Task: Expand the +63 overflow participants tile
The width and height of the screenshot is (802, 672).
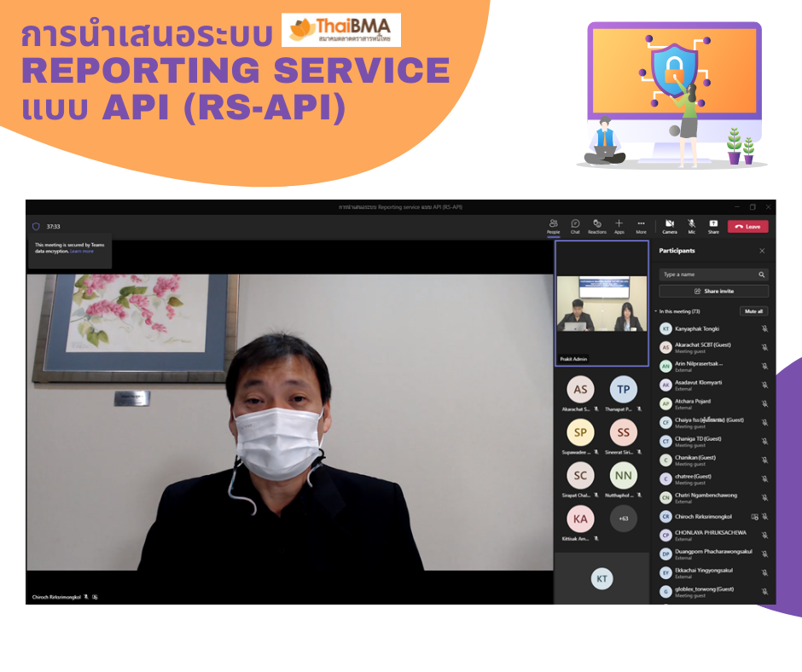Action: coord(624,518)
